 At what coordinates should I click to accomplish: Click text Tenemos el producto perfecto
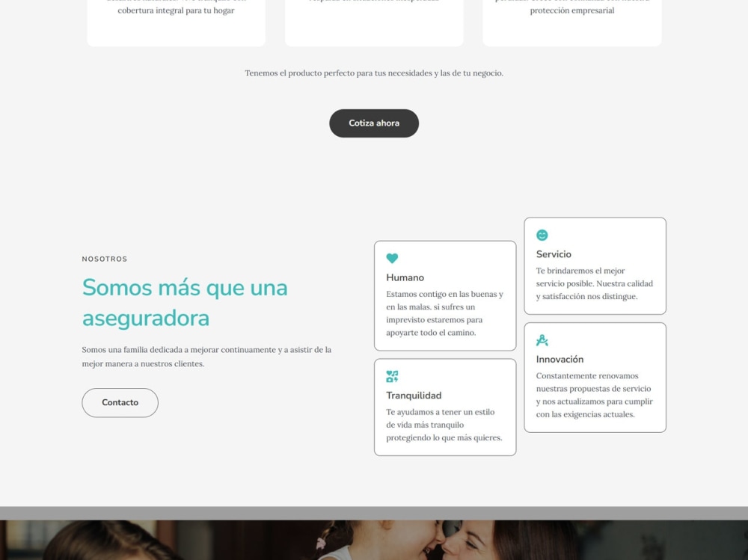pos(374,73)
